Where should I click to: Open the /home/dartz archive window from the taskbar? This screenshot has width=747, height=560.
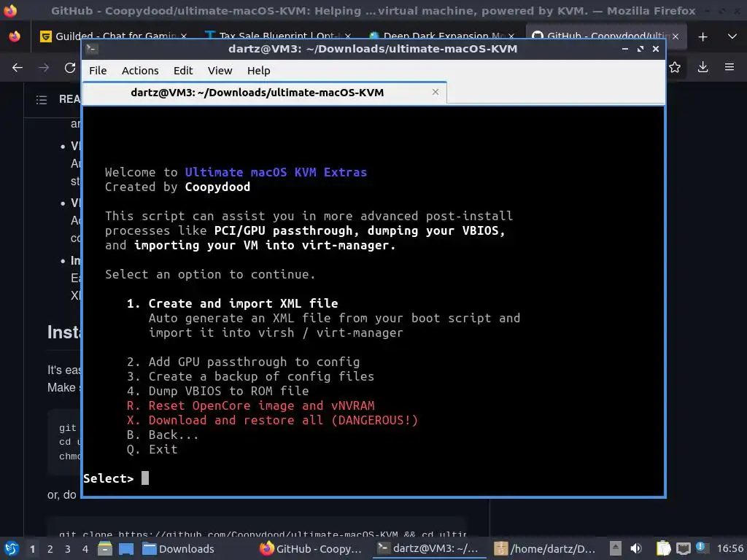point(544,548)
